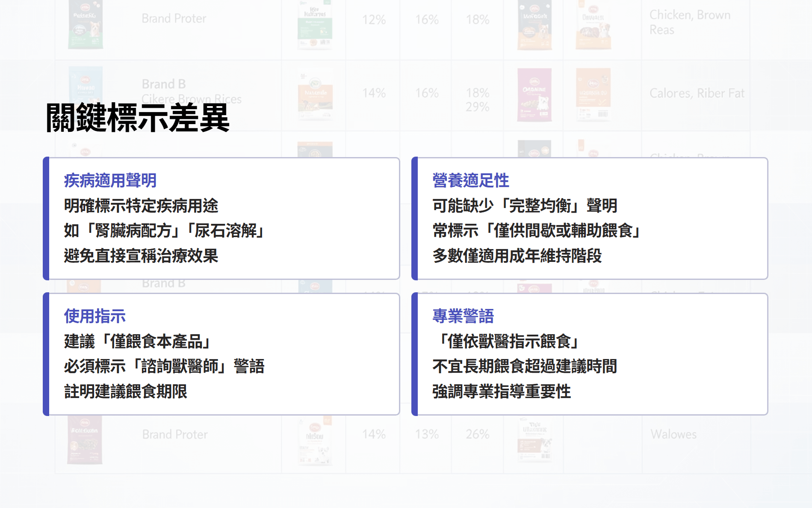Select the line 註明建議餵食期限
812x508 pixels.
(126, 392)
